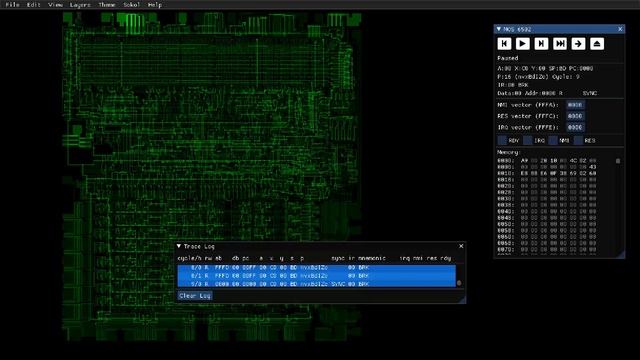Collapse the MOS 6502 window triangle

[x=499, y=29]
